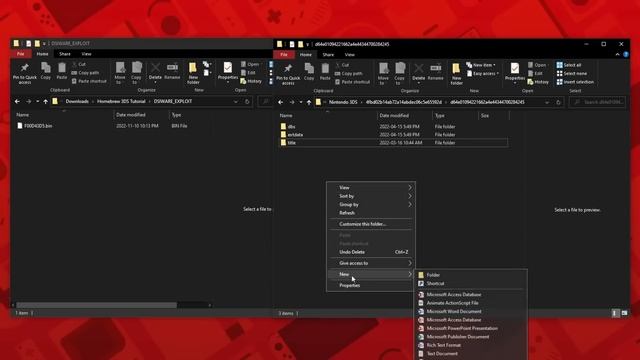Go up one level in right window
640x360 pixels.
click(309, 102)
